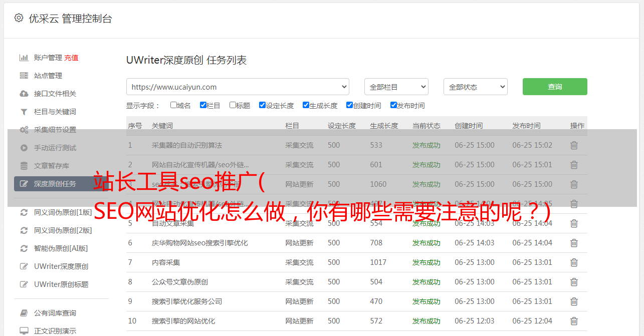Click 发布成功 status in 内容采集 row
This screenshot has width=644, height=336.
(x=426, y=262)
